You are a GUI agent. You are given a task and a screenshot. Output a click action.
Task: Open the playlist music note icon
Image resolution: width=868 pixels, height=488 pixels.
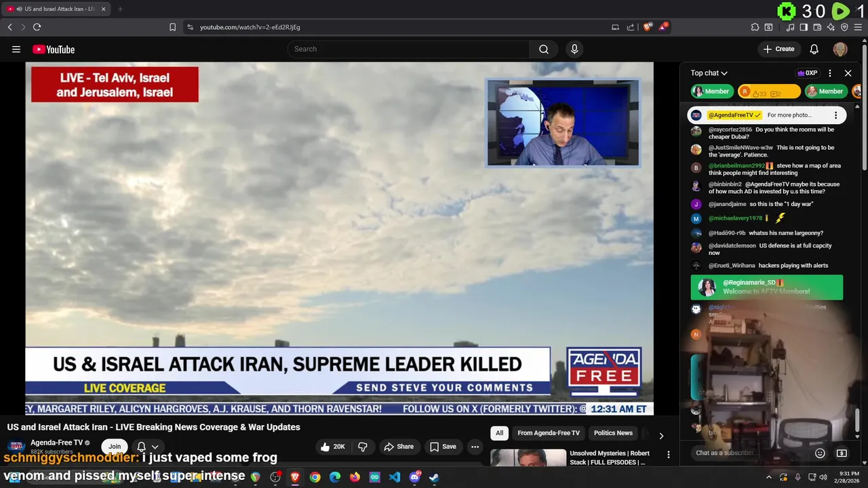(x=790, y=27)
